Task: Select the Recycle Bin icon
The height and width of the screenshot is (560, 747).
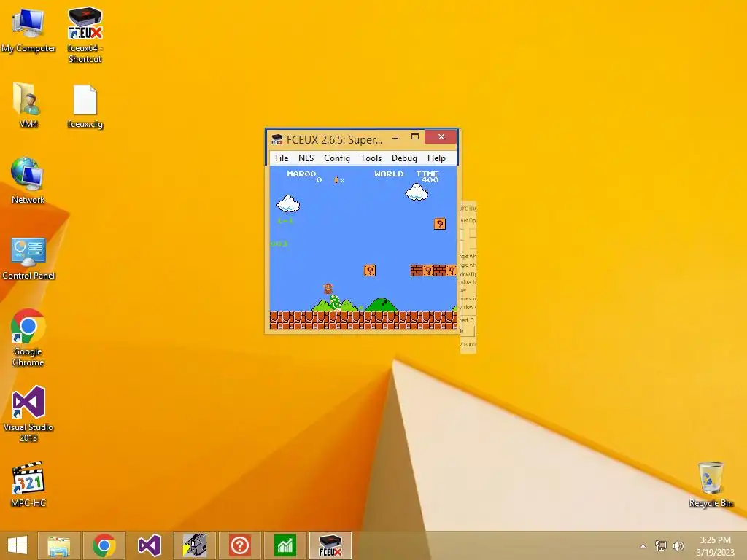Action: [x=711, y=484]
